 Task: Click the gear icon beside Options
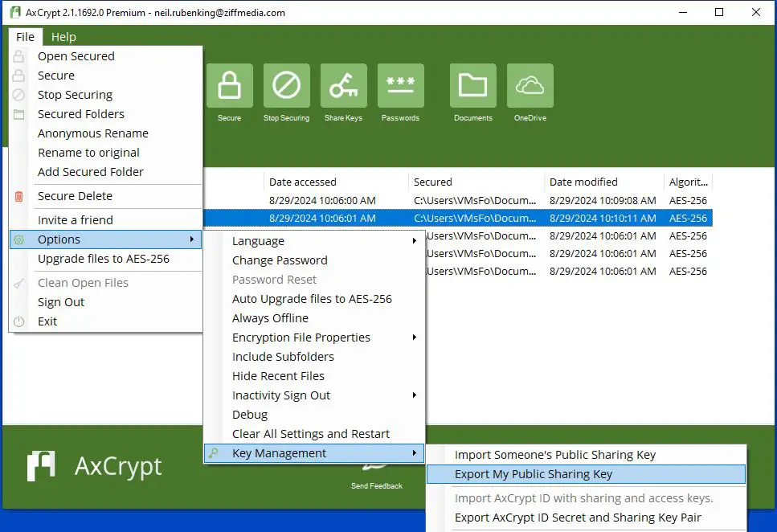[18, 240]
